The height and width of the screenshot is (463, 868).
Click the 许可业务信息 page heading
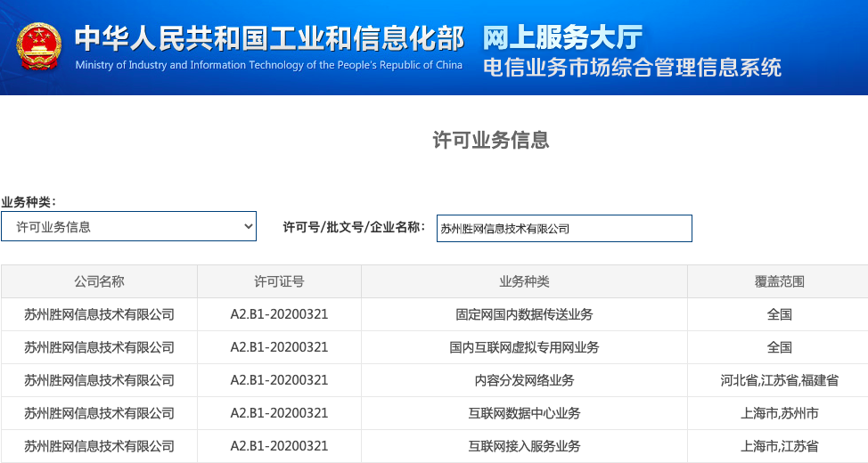[x=490, y=140]
